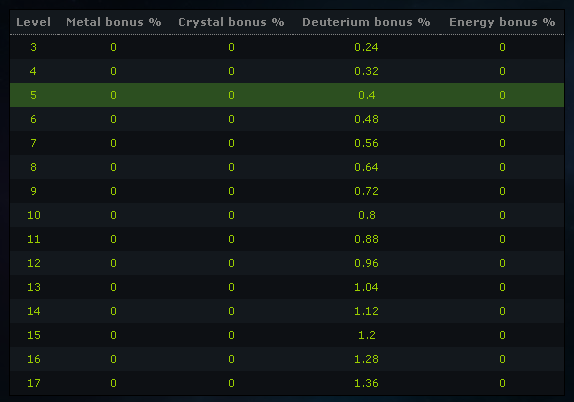
Task: Click the 0.56 deuterium bonus value
Action: [366, 143]
